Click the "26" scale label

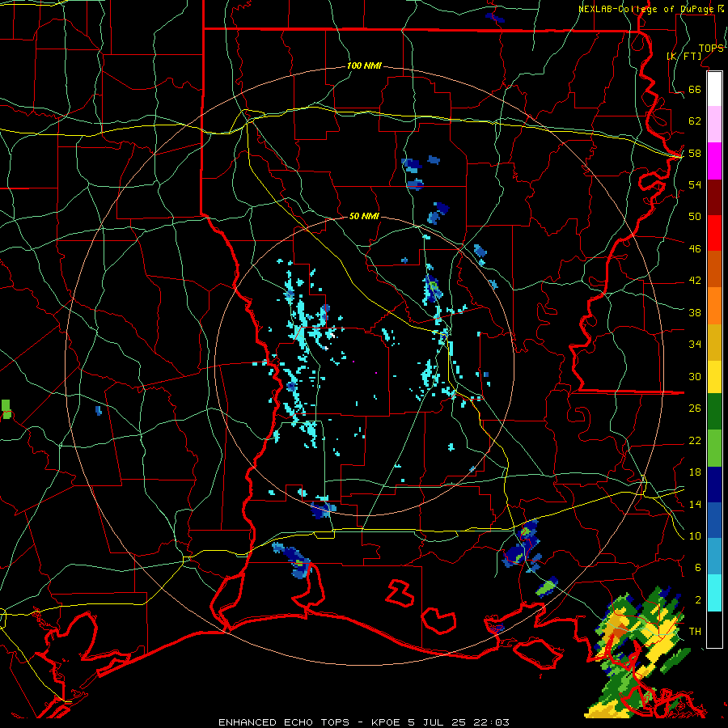tap(695, 408)
